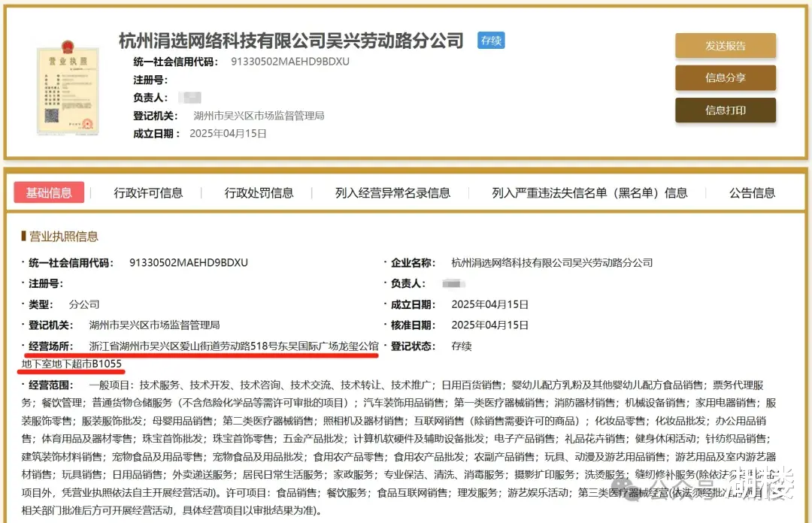The width and height of the screenshot is (812, 523).
Task: Select credit code value in 营业执照信息 section
Action: pos(189,262)
